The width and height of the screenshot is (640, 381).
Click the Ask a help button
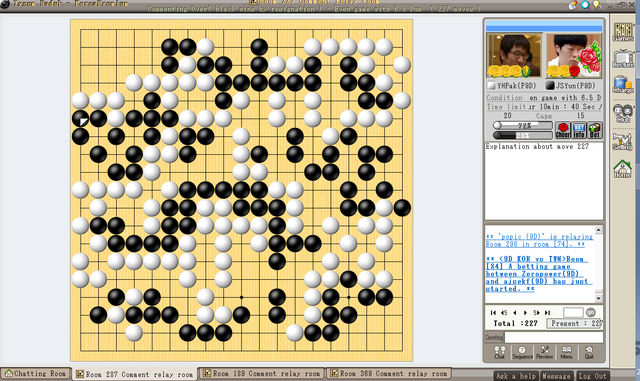pos(516,376)
